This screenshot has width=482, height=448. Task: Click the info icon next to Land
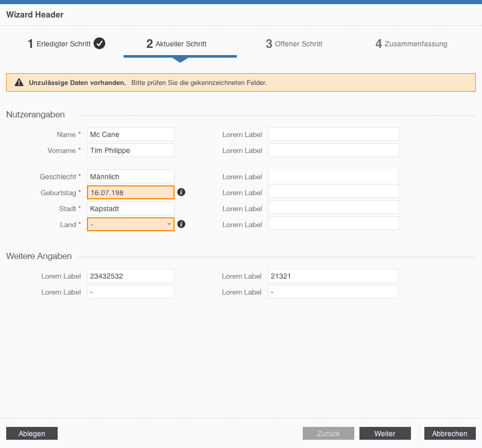pyautogui.click(x=181, y=224)
